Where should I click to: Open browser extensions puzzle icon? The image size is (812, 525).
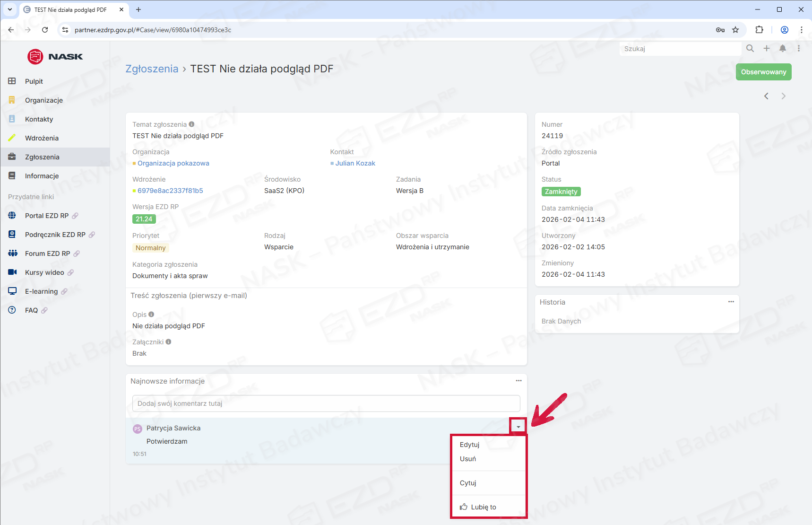coord(759,30)
